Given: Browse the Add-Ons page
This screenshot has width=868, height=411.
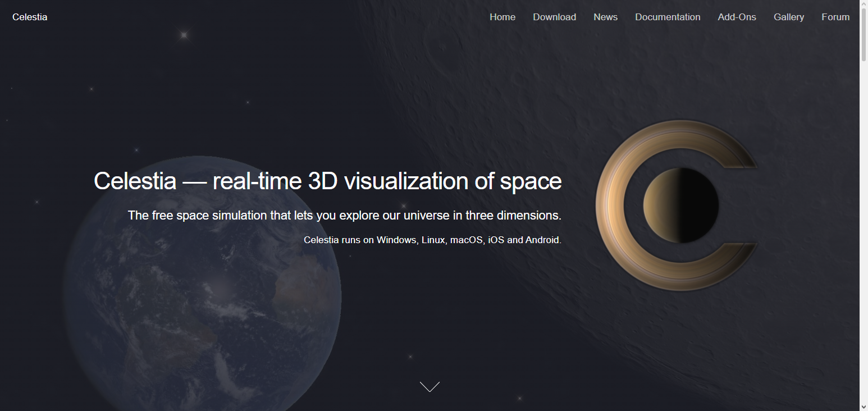Looking at the screenshot, I should tap(737, 17).
